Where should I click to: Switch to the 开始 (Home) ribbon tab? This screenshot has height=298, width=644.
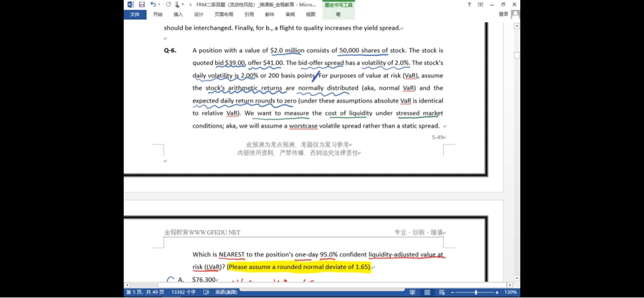click(x=158, y=14)
